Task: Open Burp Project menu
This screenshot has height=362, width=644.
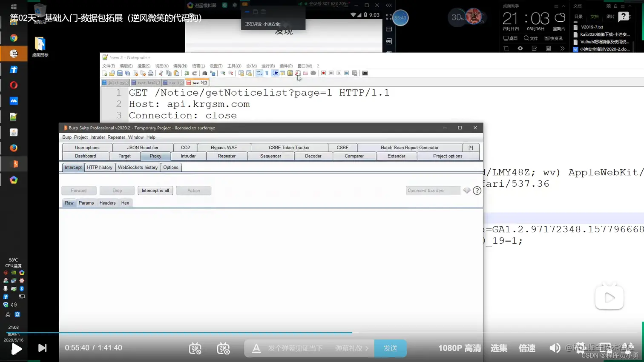Action: click(x=80, y=137)
